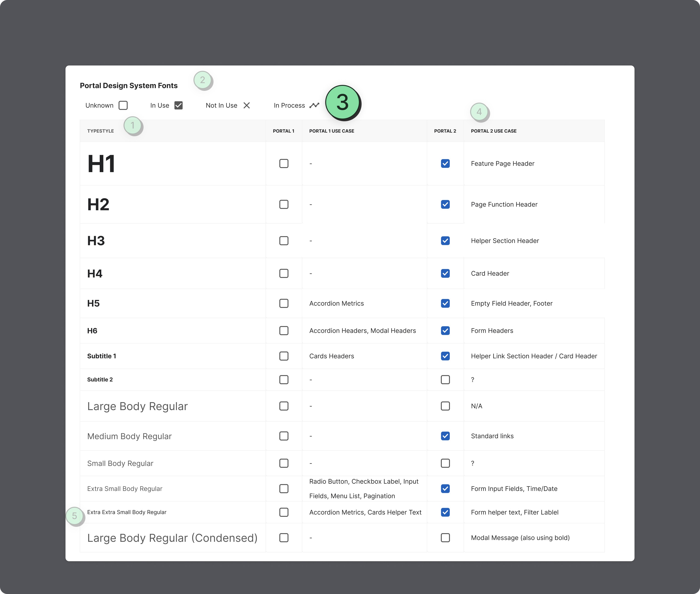Toggle the Unknown legend checkbox
This screenshot has width=700, height=594.
click(x=123, y=105)
